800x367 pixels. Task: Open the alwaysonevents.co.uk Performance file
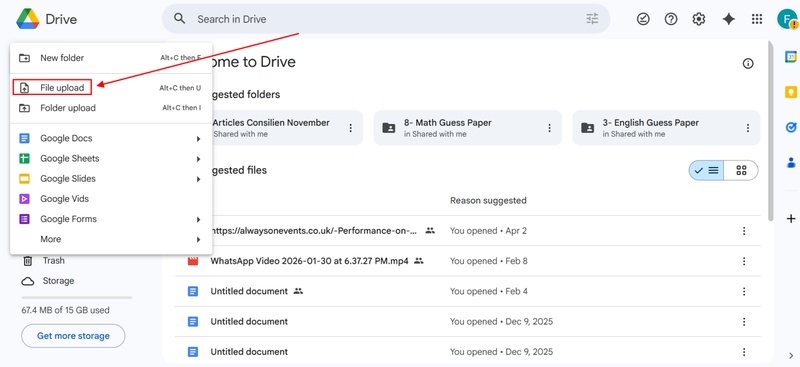point(314,231)
